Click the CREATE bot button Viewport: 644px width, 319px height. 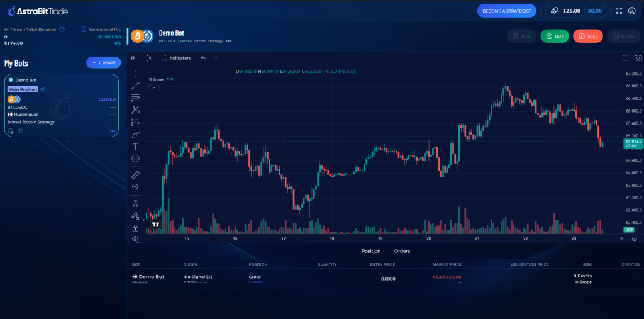tap(104, 62)
